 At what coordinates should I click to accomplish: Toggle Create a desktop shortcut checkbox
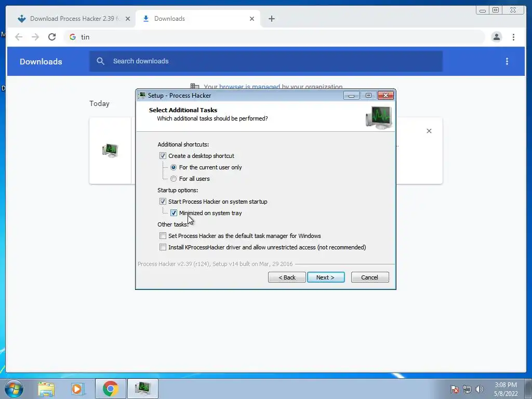163,156
